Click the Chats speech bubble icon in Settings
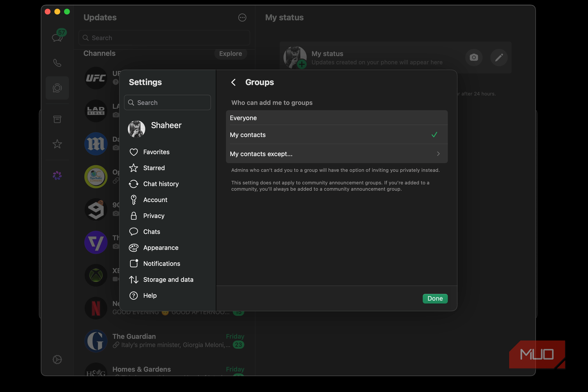The image size is (588, 392). pos(134,232)
